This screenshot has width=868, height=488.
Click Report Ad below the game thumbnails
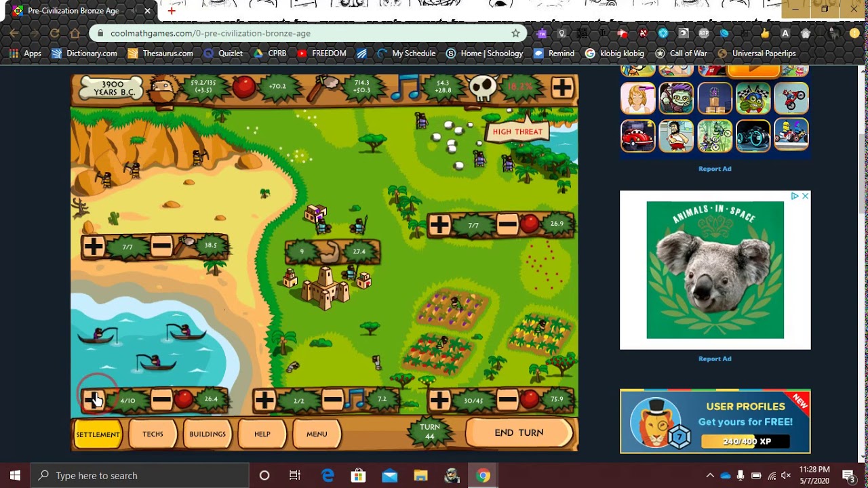pyautogui.click(x=715, y=169)
